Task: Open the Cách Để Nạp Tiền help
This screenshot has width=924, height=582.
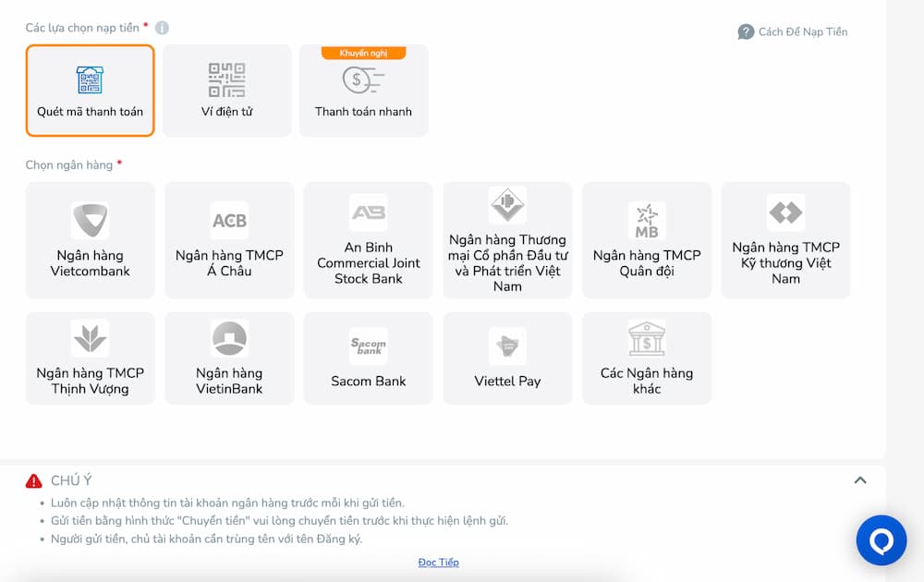Action: 793,31
